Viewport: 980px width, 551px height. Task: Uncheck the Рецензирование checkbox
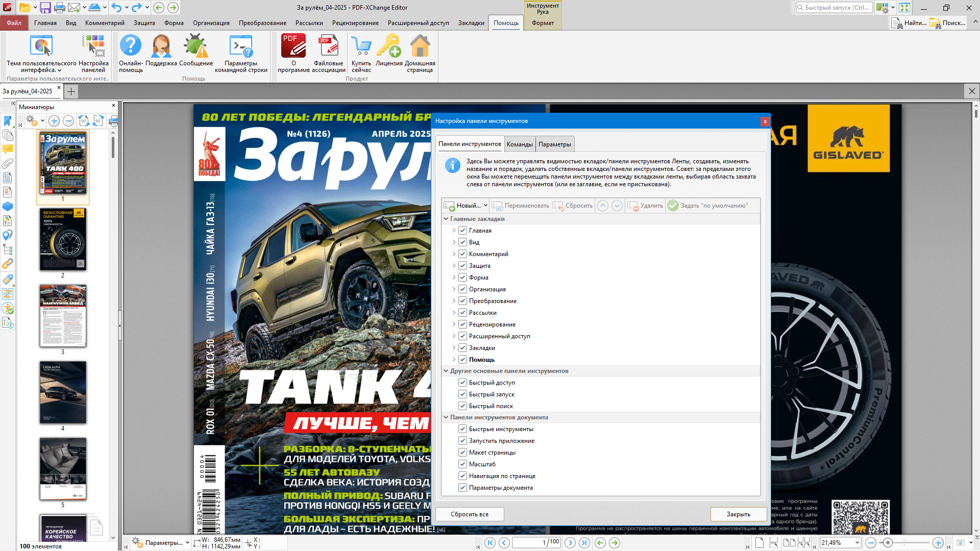point(462,324)
